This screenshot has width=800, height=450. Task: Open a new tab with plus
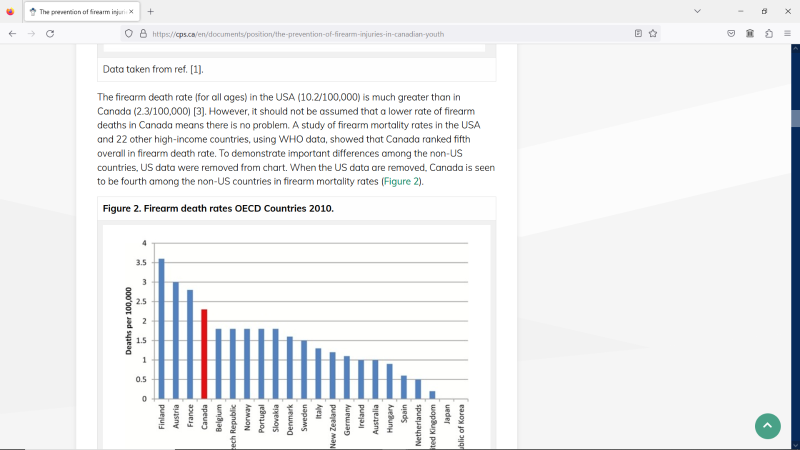(151, 11)
